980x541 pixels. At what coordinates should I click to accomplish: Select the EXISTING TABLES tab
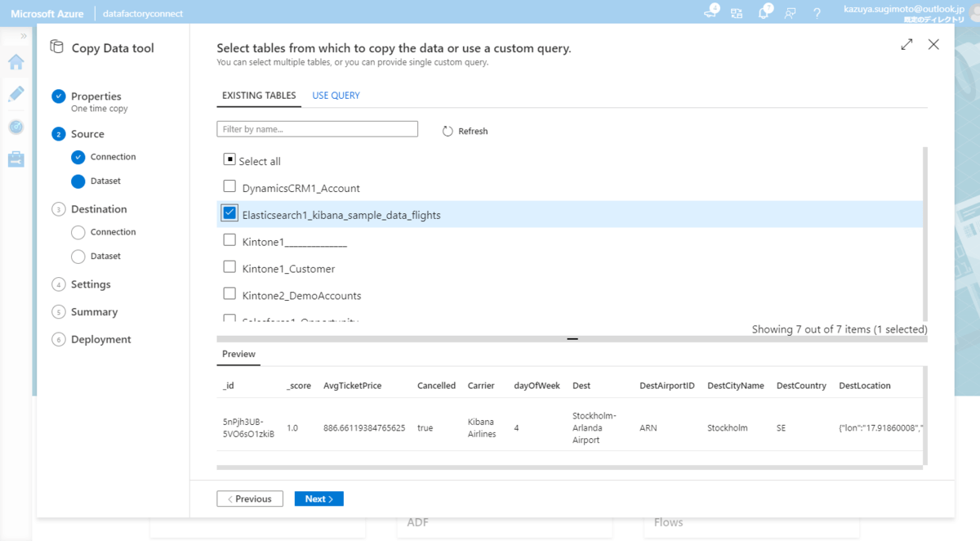coord(259,96)
